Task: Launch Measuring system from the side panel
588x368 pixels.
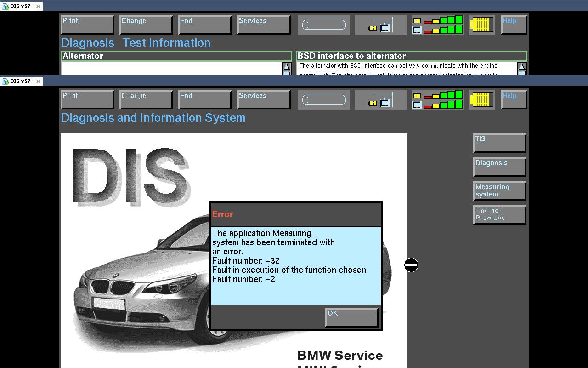Action: pyautogui.click(x=499, y=191)
